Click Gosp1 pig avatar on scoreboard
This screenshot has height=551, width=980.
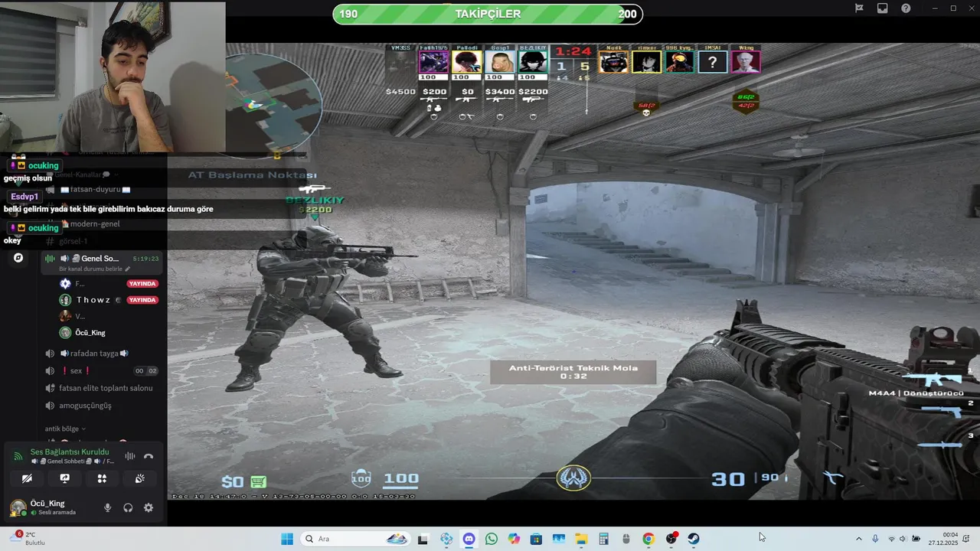coord(500,61)
